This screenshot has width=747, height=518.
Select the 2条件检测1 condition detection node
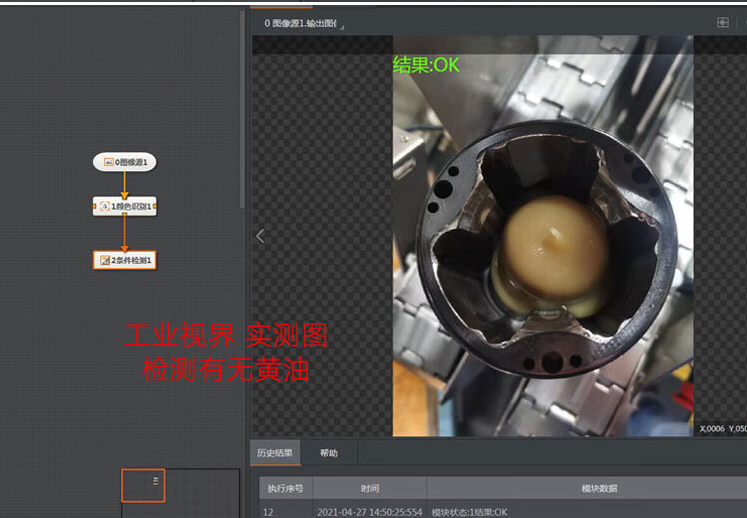[x=125, y=260]
